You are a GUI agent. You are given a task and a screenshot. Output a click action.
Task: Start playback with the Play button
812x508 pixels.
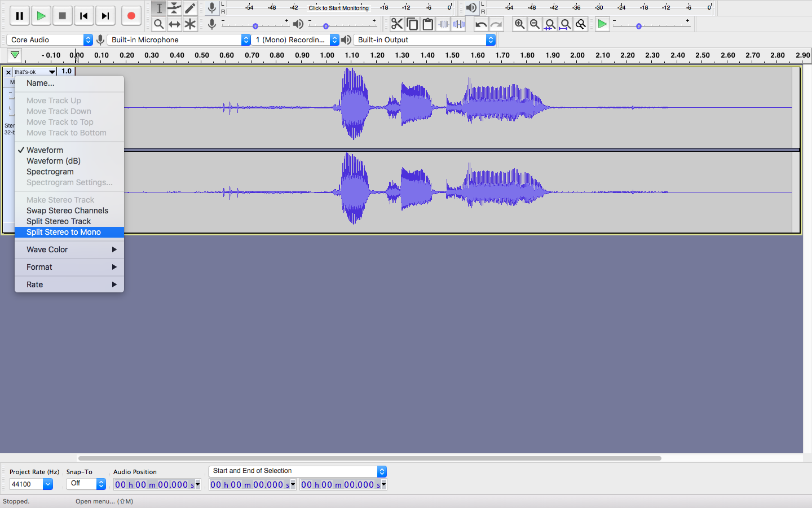tap(41, 16)
